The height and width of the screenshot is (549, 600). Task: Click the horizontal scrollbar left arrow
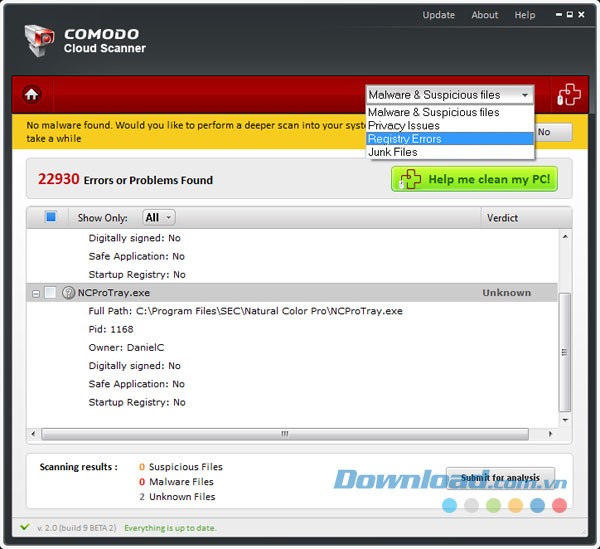tap(34, 433)
